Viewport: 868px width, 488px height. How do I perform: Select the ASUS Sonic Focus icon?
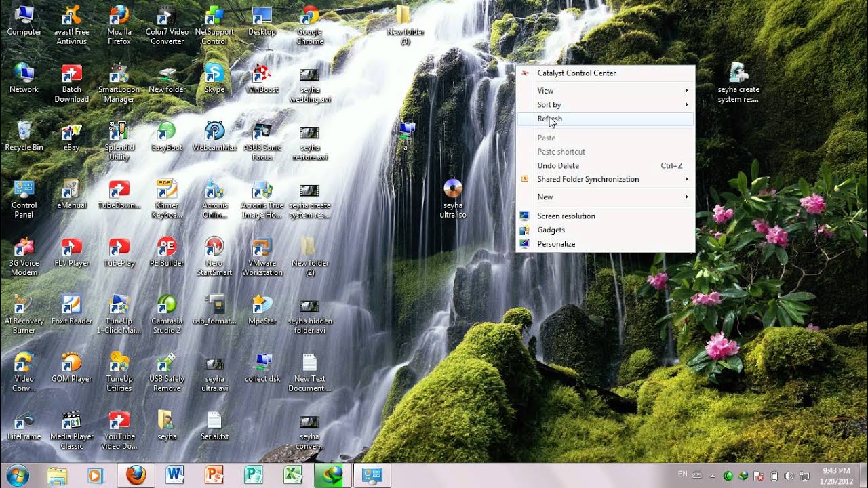[262, 140]
